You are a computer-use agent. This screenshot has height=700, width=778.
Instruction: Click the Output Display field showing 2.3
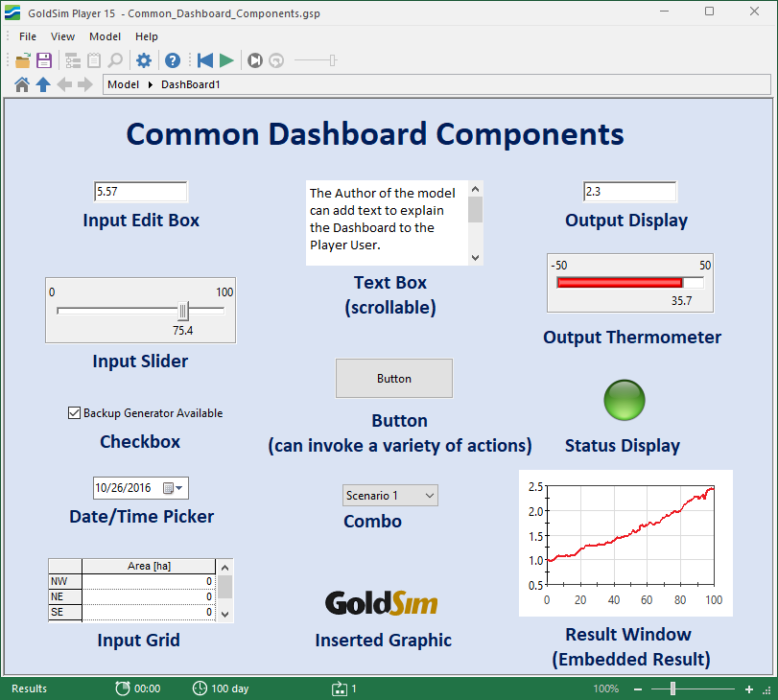point(629,192)
